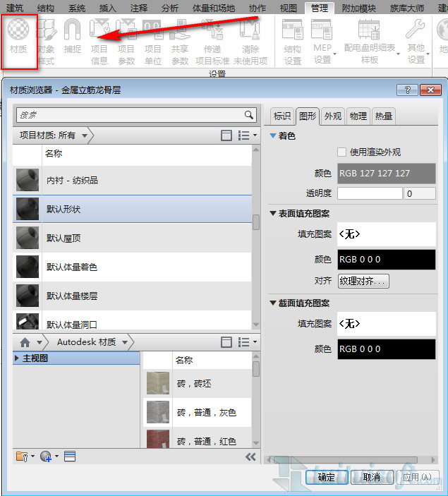Open the 材质 (Materials) tool in ribbon
This screenshot has height=496, width=448.
(18, 37)
